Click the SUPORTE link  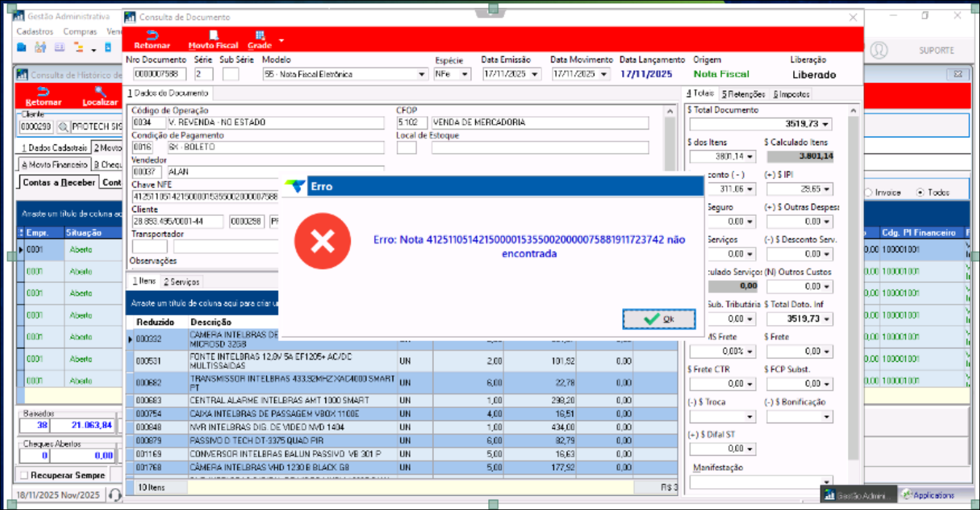tap(936, 50)
